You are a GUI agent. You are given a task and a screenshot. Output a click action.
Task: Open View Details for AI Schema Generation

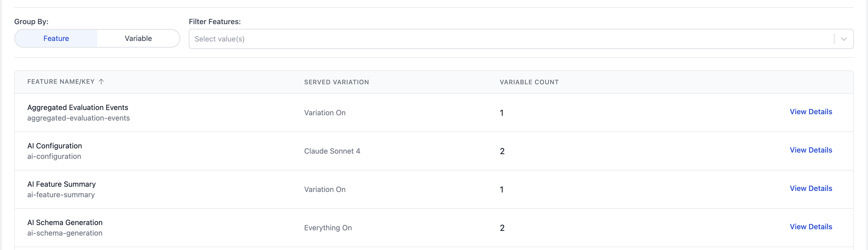pyautogui.click(x=810, y=227)
